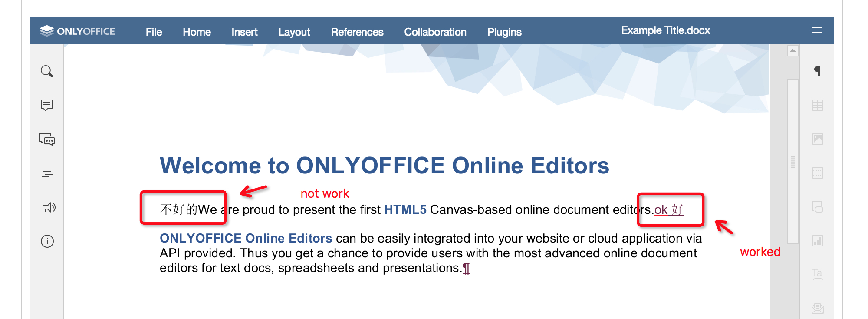Open Image settings in right sidebar

point(818,139)
